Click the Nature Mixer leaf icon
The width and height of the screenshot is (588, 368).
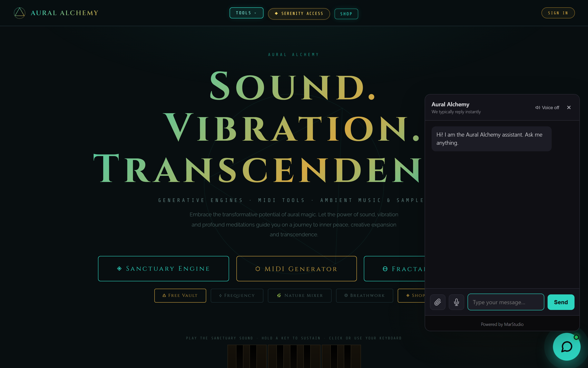point(279,295)
